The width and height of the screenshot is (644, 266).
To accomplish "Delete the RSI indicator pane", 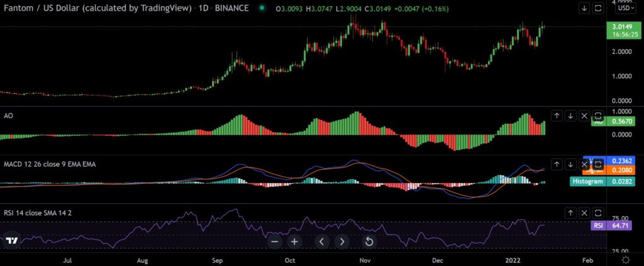I will click(584, 213).
